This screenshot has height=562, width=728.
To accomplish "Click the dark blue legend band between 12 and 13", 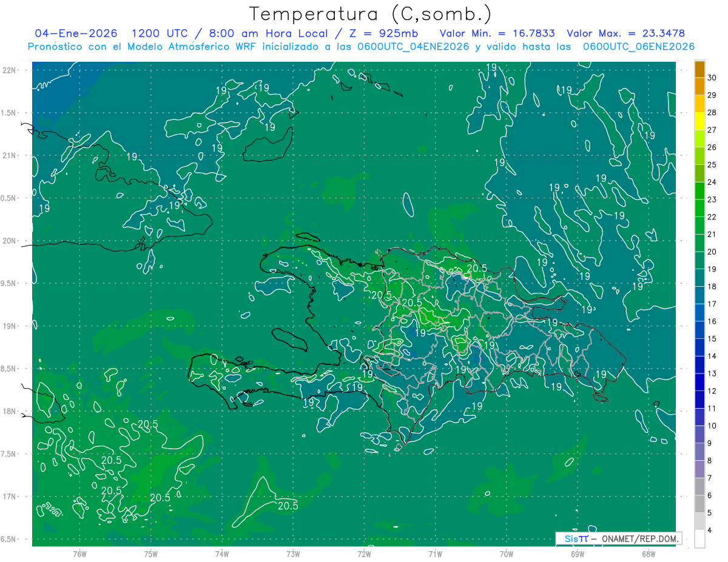I will point(699,383).
